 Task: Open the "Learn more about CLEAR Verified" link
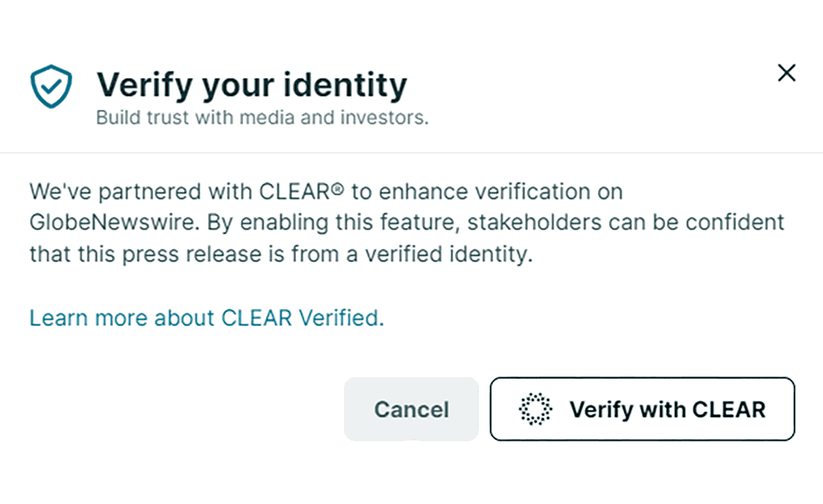click(207, 318)
